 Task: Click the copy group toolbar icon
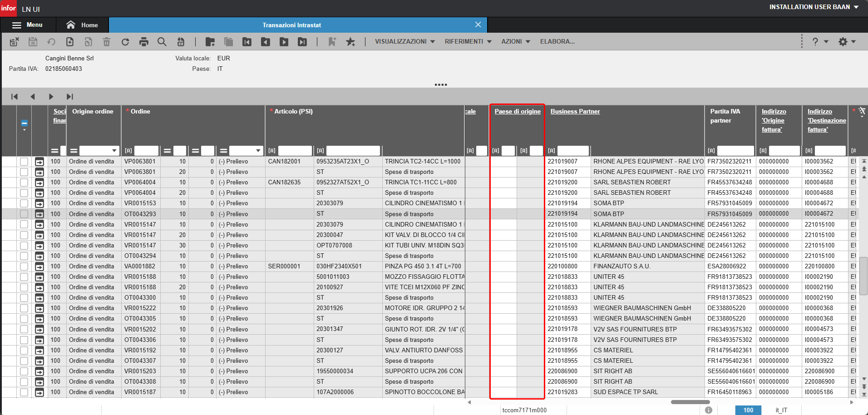click(x=229, y=42)
